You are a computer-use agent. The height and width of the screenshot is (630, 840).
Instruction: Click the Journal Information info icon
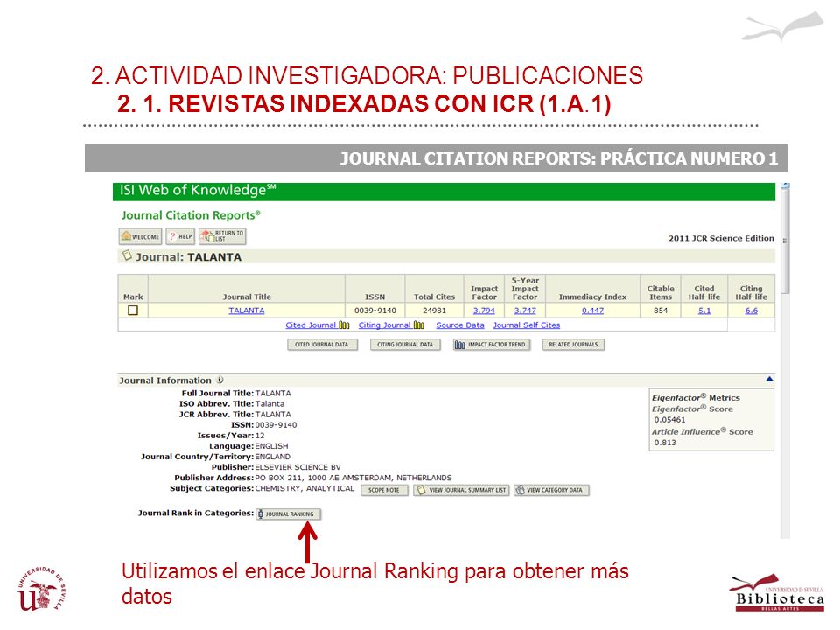[x=220, y=380]
